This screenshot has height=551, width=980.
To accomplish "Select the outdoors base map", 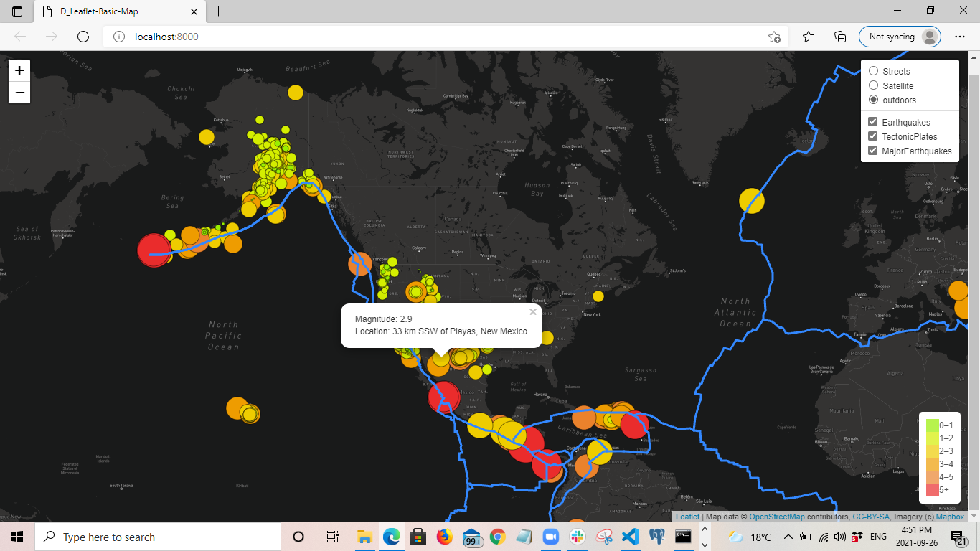I will (x=873, y=100).
